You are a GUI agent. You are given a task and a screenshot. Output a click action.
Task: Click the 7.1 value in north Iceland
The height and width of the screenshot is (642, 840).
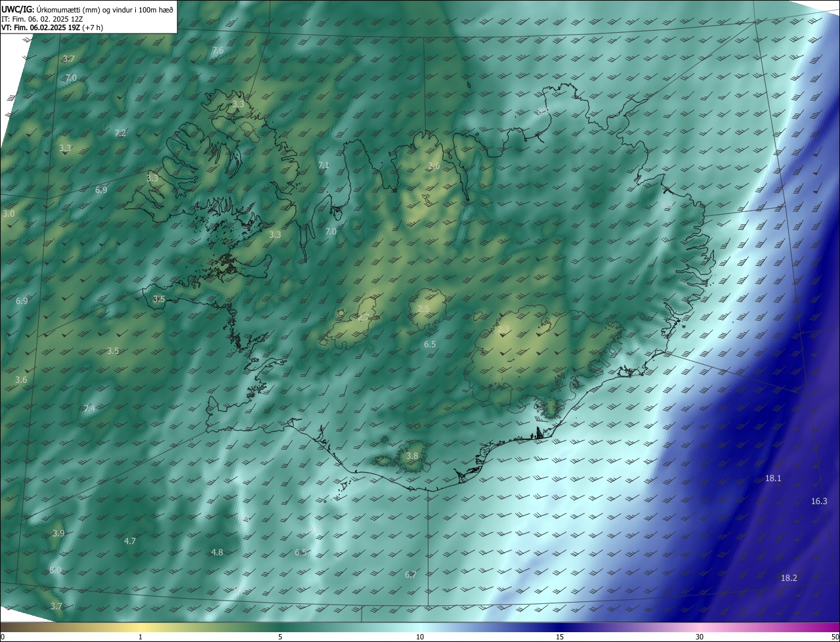point(323,165)
